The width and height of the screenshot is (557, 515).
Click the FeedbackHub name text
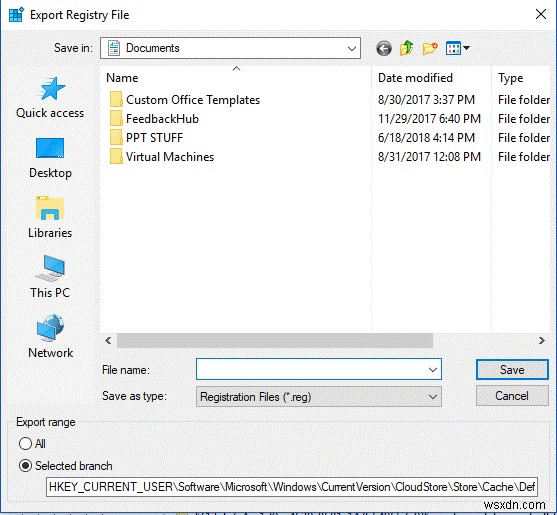click(162, 119)
